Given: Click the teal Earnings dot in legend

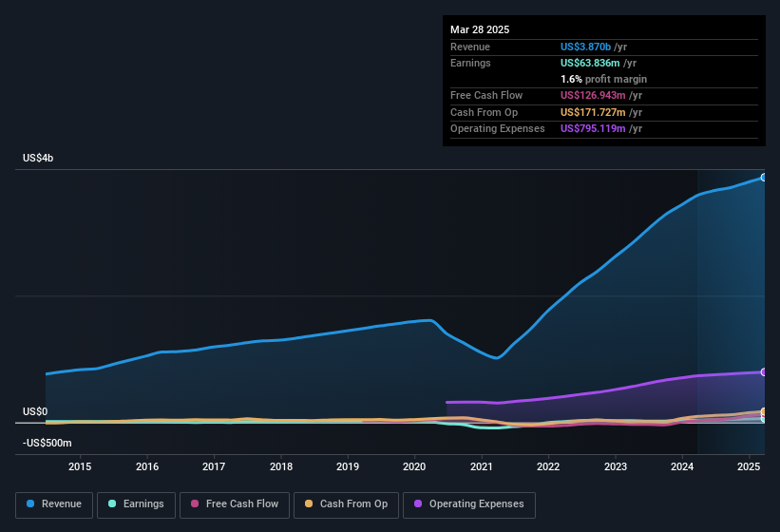Looking at the screenshot, I should pyautogui.click(x=112, y=504).
